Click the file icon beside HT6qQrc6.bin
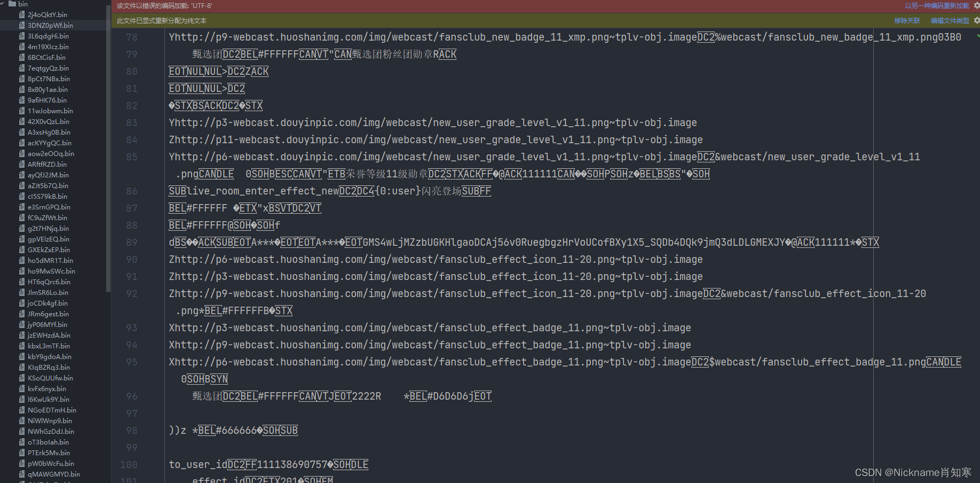This screenshot has height=483, width=980. click(x=22, y=282)
